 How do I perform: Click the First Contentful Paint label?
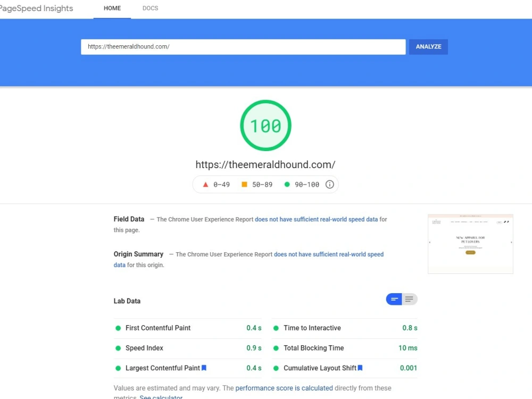click(x=158, y=328)
